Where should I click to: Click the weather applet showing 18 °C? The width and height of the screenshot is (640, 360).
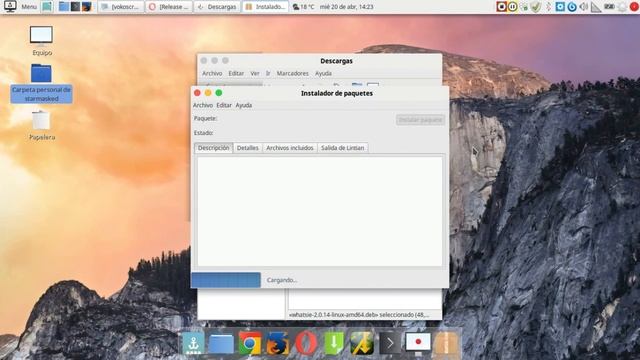304,7
